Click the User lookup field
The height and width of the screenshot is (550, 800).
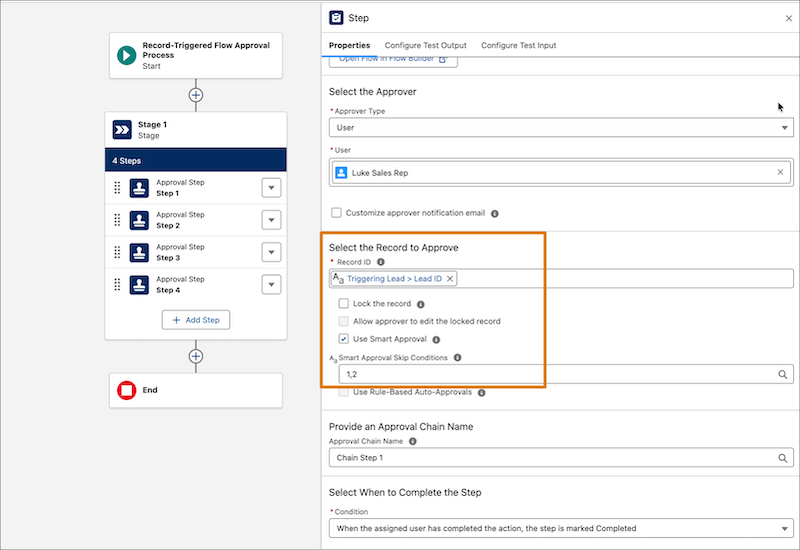pos(561,172)
